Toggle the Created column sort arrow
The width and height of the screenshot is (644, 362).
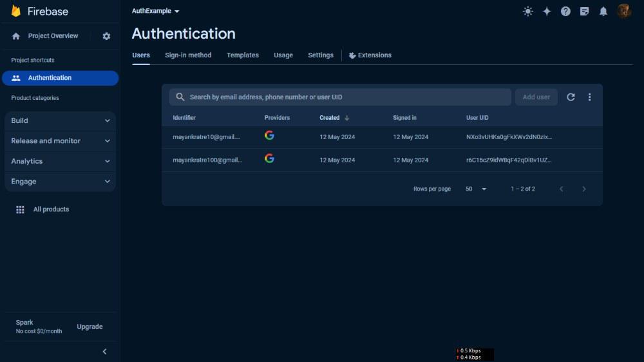point(347,118)
